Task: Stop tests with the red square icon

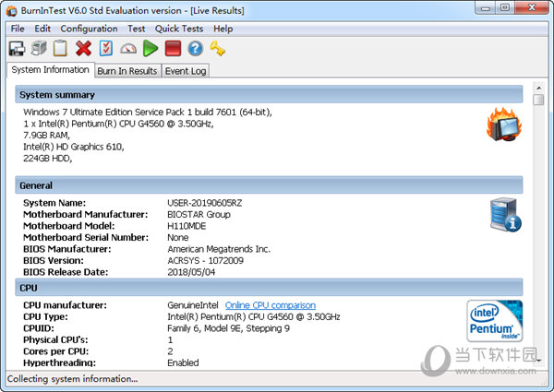Action: point(174,48)
